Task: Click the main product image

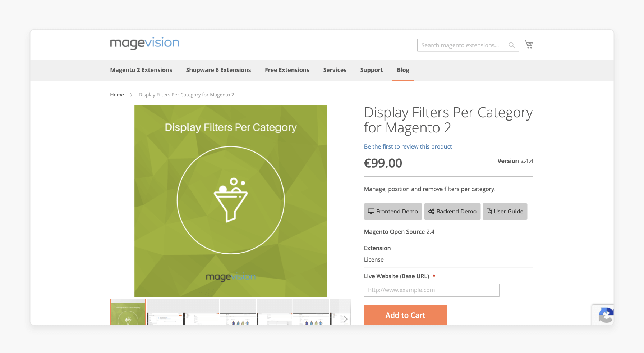Action: [x=231, y=201]
